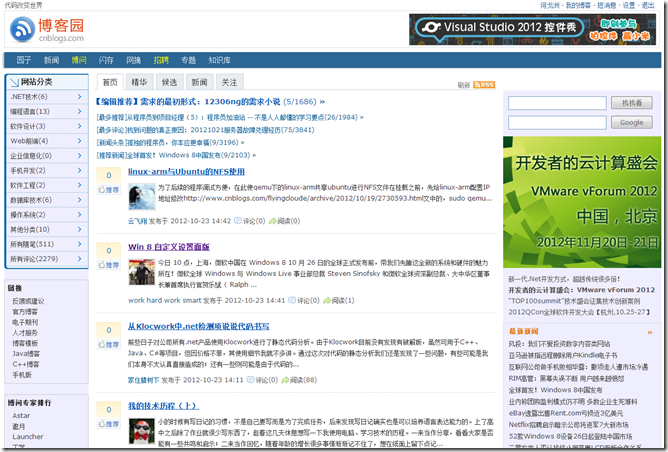Open author link work hard work smart

(164, 300)
